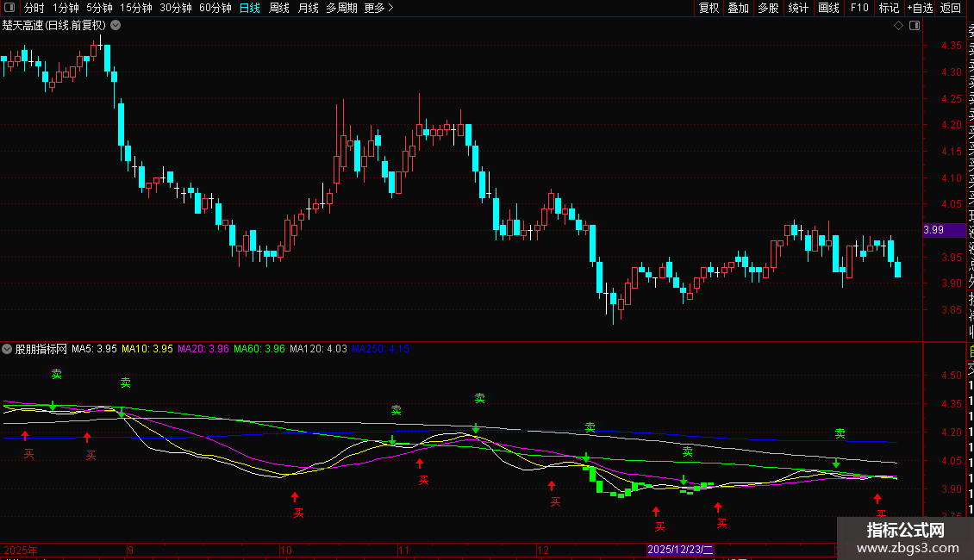Image resolution: width=974 pixels, height=560 pixels.
Task: Enable the 多周期 multi-period view
Action: coord(341,8)
